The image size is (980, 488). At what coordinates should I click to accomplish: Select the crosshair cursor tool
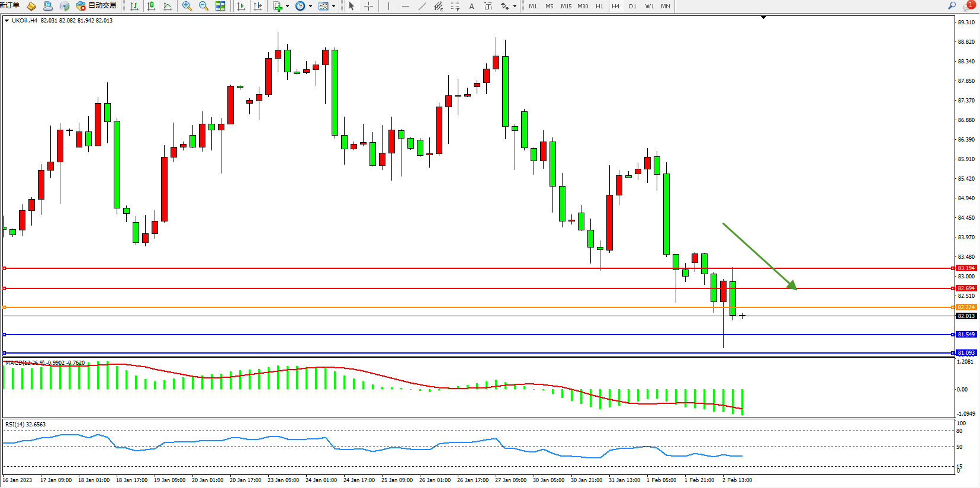pyautogui.click(x=368, y=6)
